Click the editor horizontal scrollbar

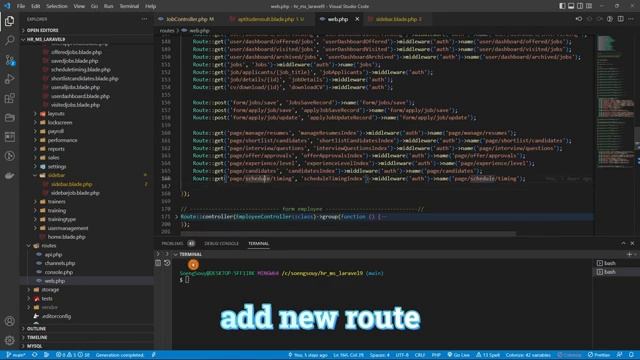(348, 234)
